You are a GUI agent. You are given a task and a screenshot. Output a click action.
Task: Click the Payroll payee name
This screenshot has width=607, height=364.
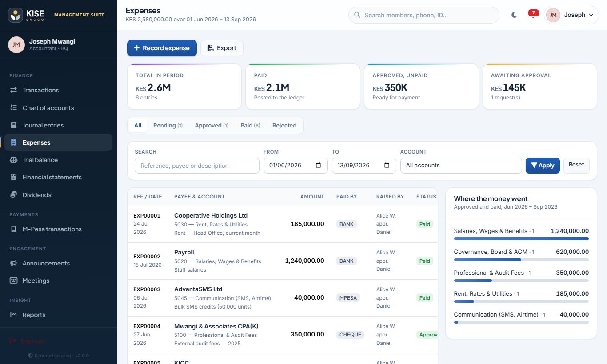[184, 252]
